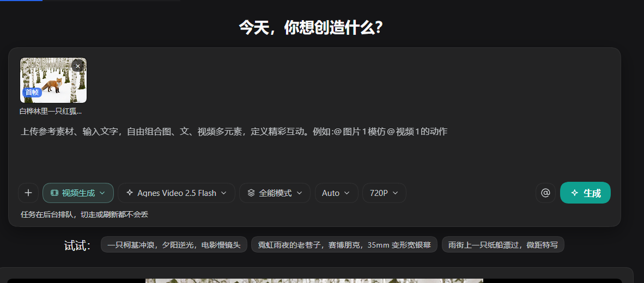Open the 视频生成 mode dropdown
This screenshot has height=283, width=644.
click(78, 193)
